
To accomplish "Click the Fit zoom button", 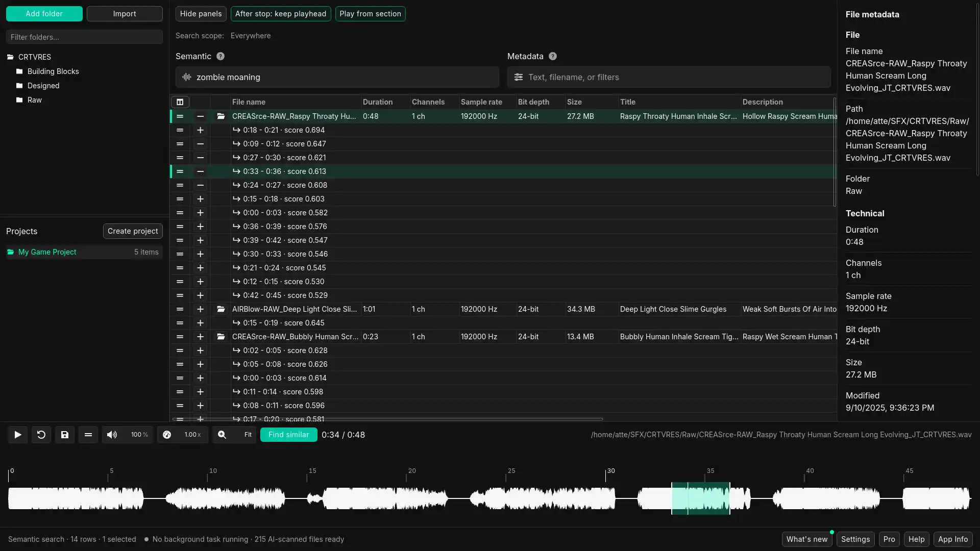I will click(248, 435).
